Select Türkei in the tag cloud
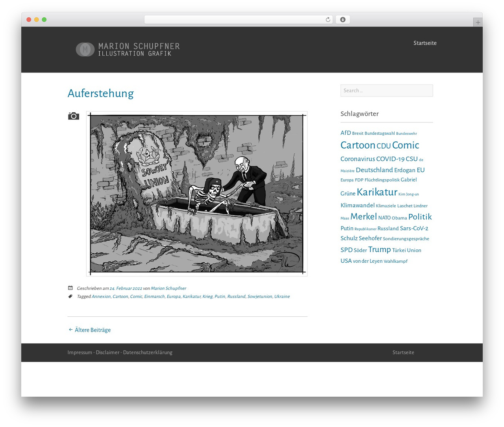Image resolution: width=504 pixels, height=427 pixels. (x=399, y=251)
